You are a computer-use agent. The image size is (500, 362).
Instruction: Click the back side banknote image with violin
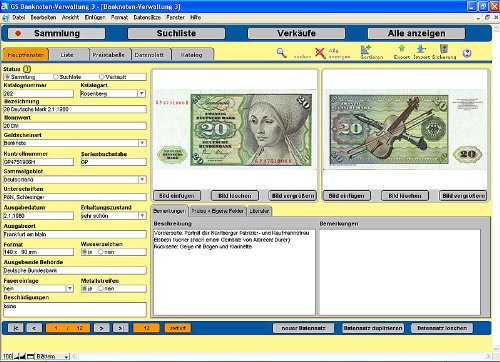[405, 129]
